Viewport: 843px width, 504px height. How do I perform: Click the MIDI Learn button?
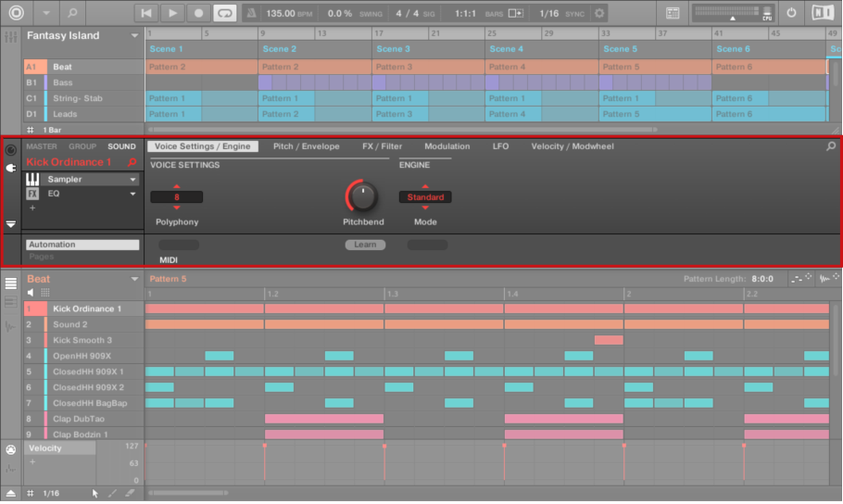tap(365, 245)
